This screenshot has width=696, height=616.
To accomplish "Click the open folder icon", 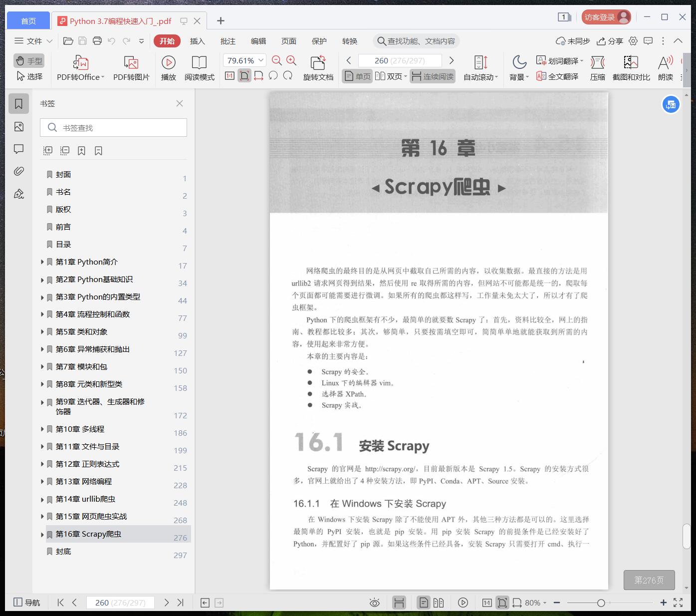I will pos(68,41).
